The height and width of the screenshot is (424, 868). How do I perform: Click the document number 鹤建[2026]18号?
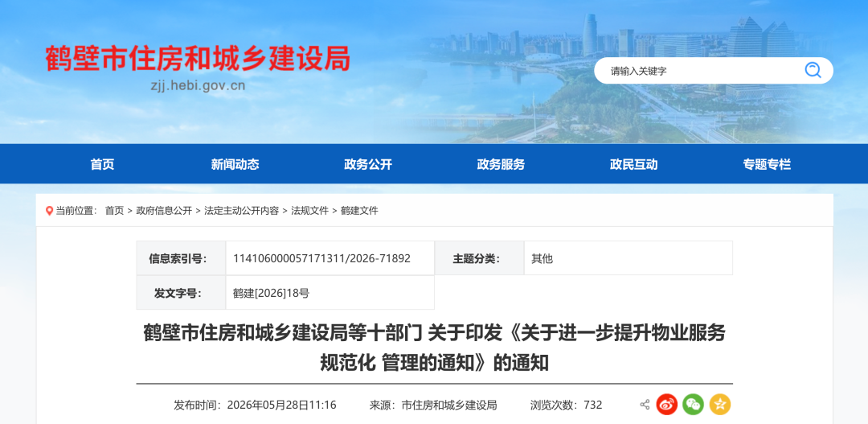tap(272, 293)
